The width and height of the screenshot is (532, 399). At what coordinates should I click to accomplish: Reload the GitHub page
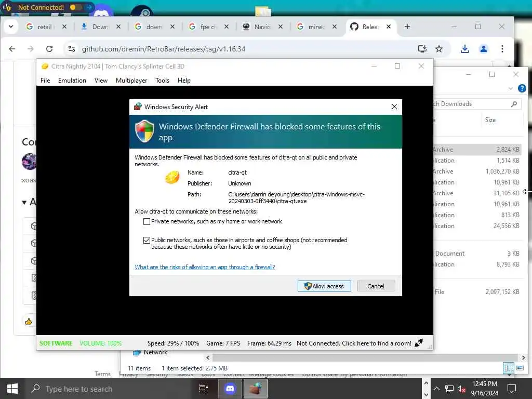49,49
